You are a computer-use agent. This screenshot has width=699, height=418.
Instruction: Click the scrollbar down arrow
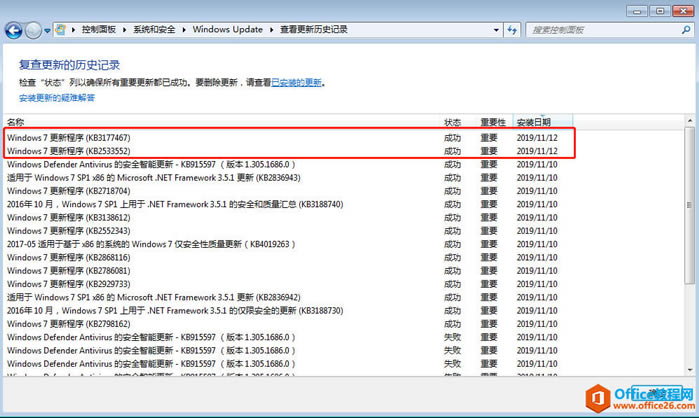point(690,369)
